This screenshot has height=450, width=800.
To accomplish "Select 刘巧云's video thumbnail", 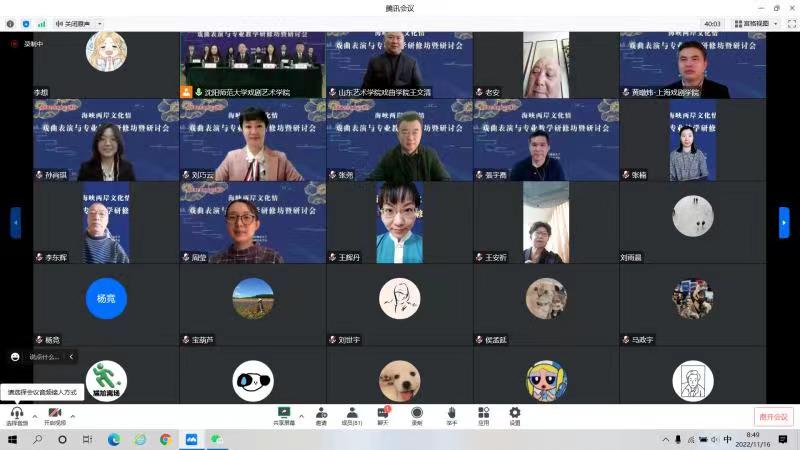I will coord(253,140).
